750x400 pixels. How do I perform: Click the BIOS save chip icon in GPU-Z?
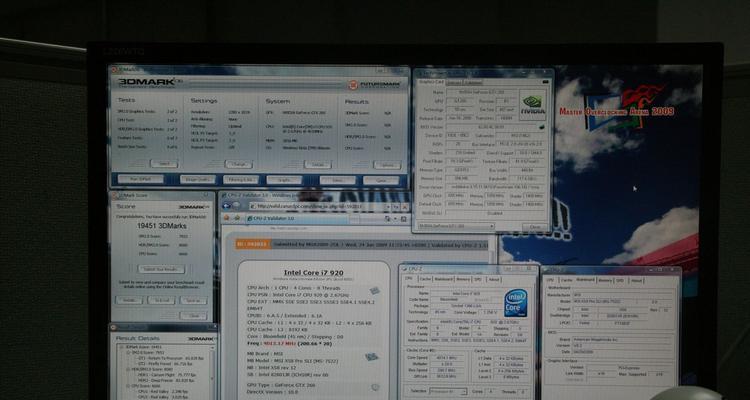pos(541,127)
